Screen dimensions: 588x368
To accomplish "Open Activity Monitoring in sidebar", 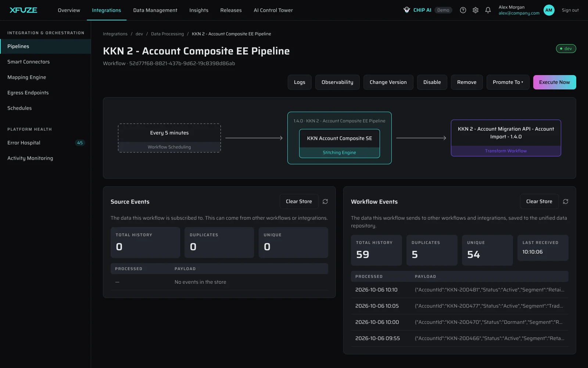I will pyautogui.click(x=45, y=158).
